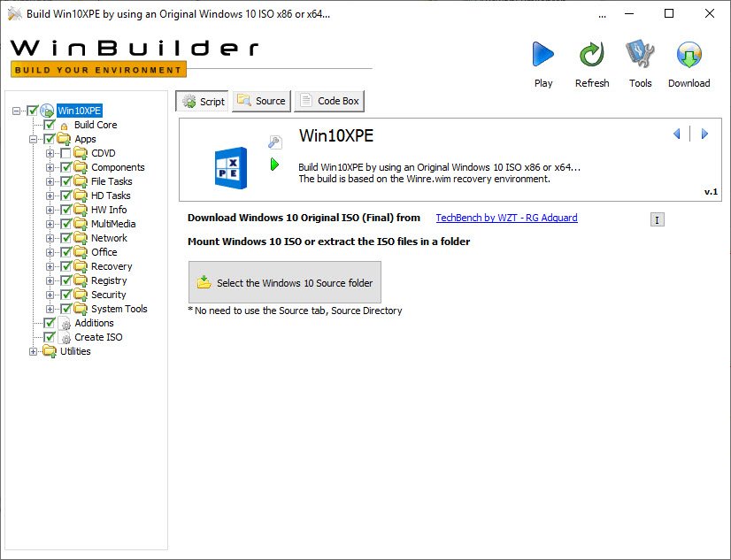Click the CDVD folder icon
Screen dimensions: 731x560
[81, 153]
